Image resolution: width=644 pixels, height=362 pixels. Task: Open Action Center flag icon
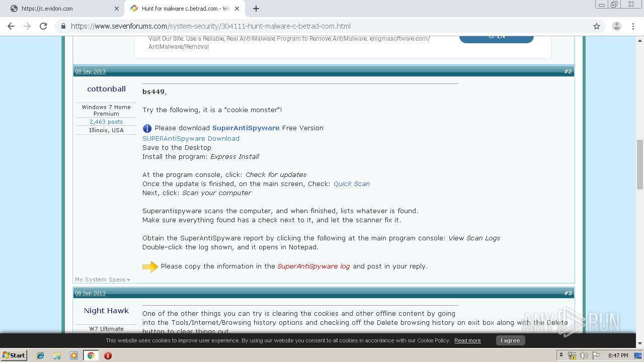pos(596,355)
